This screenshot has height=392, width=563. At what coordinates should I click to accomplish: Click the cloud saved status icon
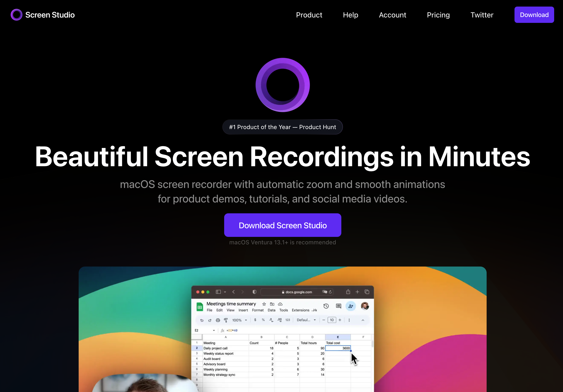pyautogui.click(x=280, y=304)
